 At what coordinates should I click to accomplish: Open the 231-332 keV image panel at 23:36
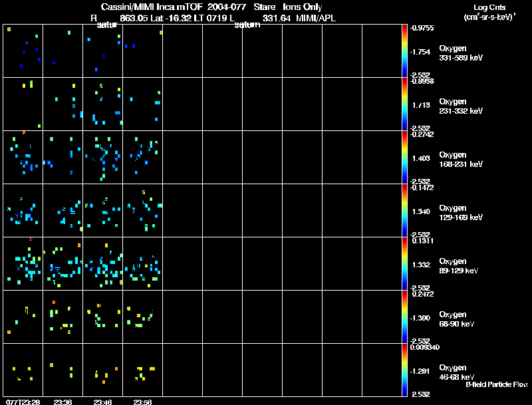click(x=63, y=104)
